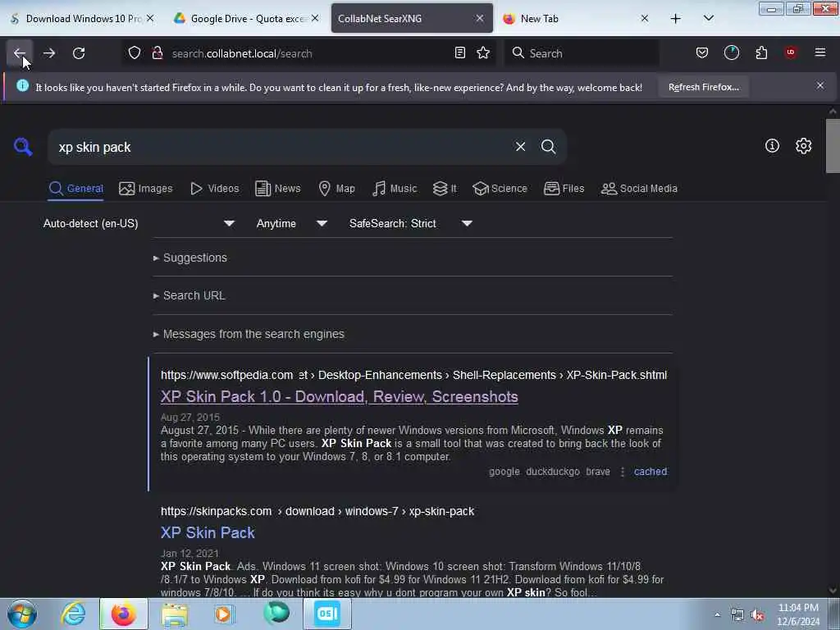Reload the current page
Screen dimensions: 840x630
tap(79, 53)
